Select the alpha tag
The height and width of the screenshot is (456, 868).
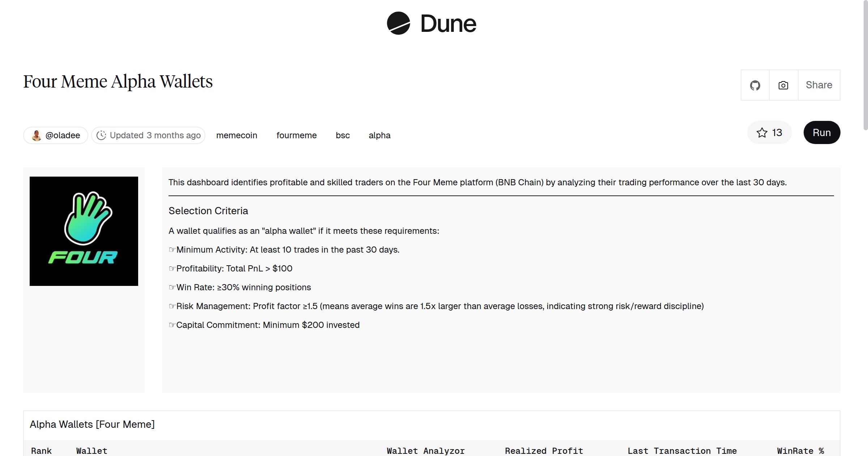coord(379,135)
